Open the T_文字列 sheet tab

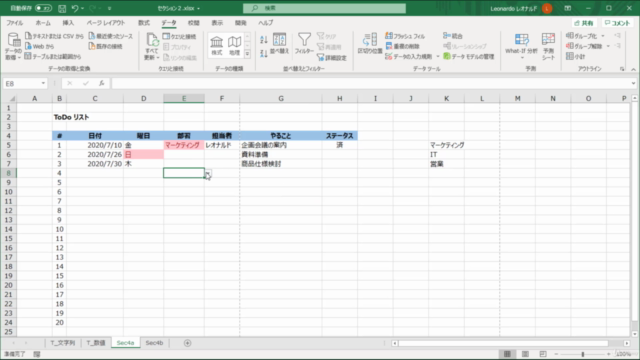tap(62, 343)
